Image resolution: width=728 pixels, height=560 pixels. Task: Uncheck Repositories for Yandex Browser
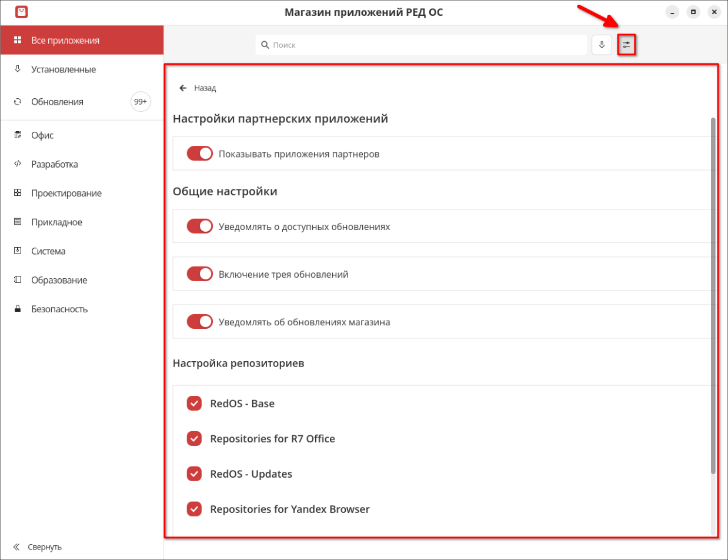point(194,509)
